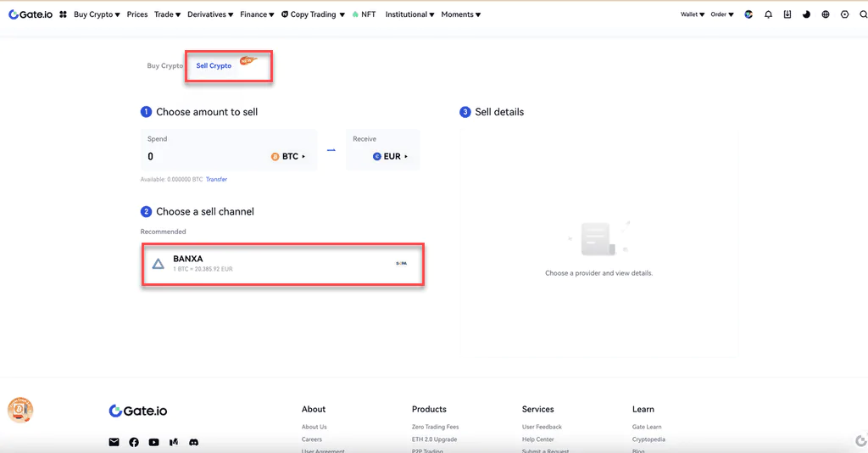The height and width of the screenshot is (453, 868).
Task: Open the hexagon settings icon
Action: click(x=845, y=14)
